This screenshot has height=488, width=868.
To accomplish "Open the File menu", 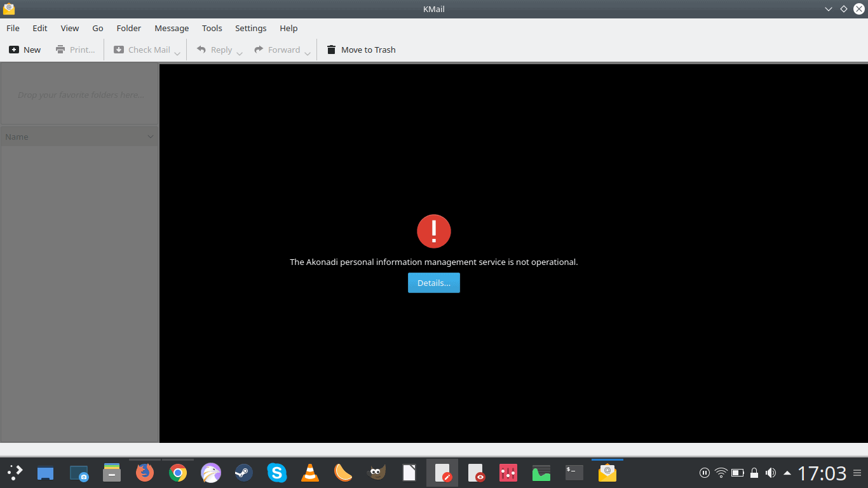I will 13,28.
